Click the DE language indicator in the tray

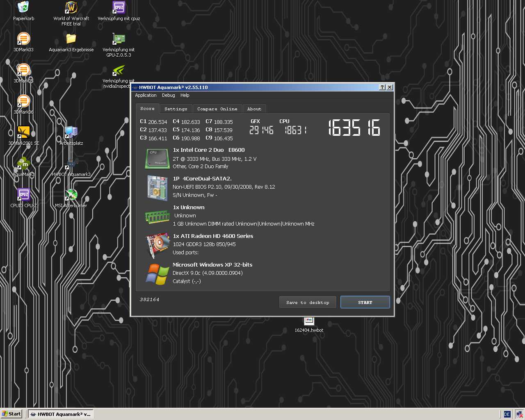coord(507,414)
